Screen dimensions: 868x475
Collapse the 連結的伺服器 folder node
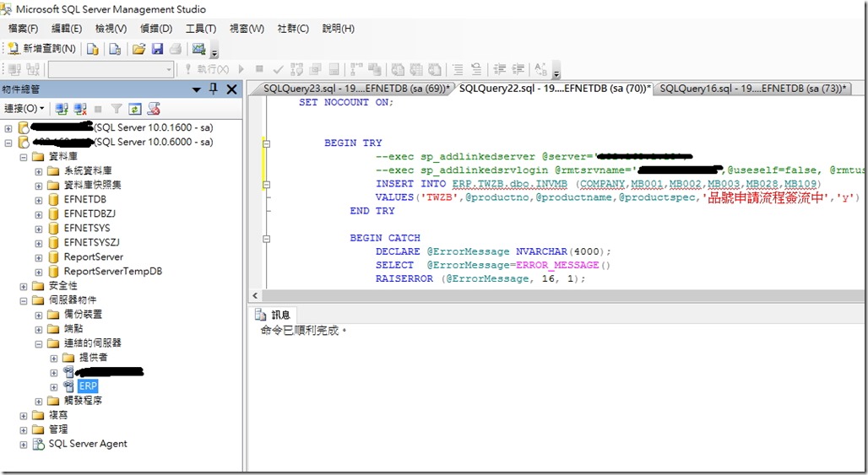coord(38,343)
